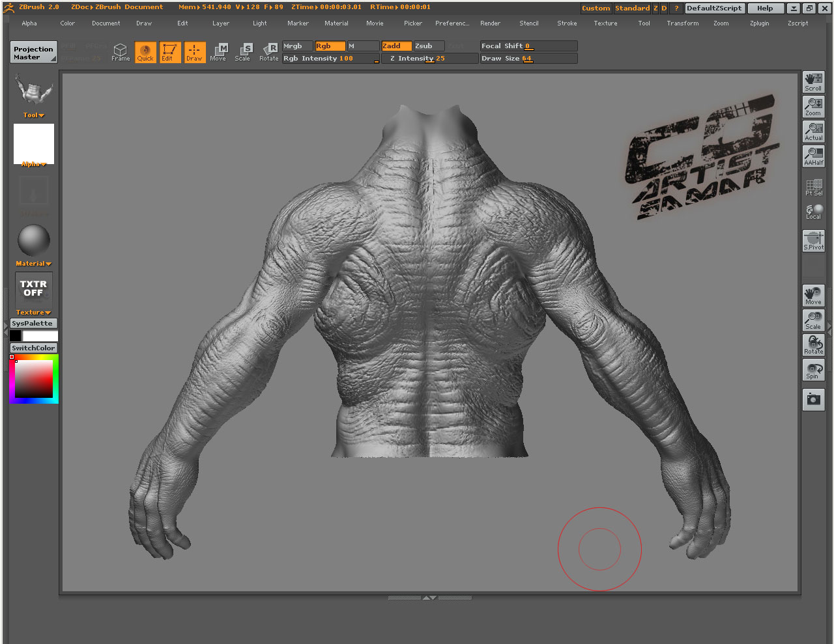Click the Projection Master button
This screenshot has width=834, height=644.
[x=34, y=53]
